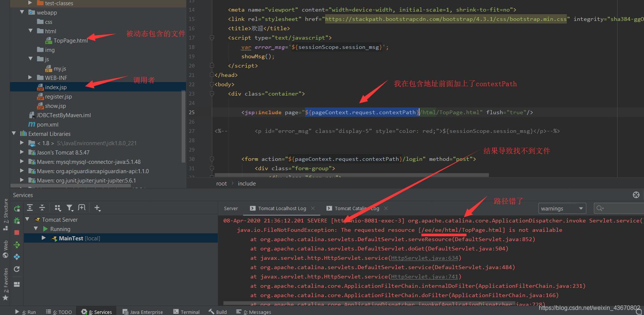Click the layout icon in Services sidebar

pos(17,284)
